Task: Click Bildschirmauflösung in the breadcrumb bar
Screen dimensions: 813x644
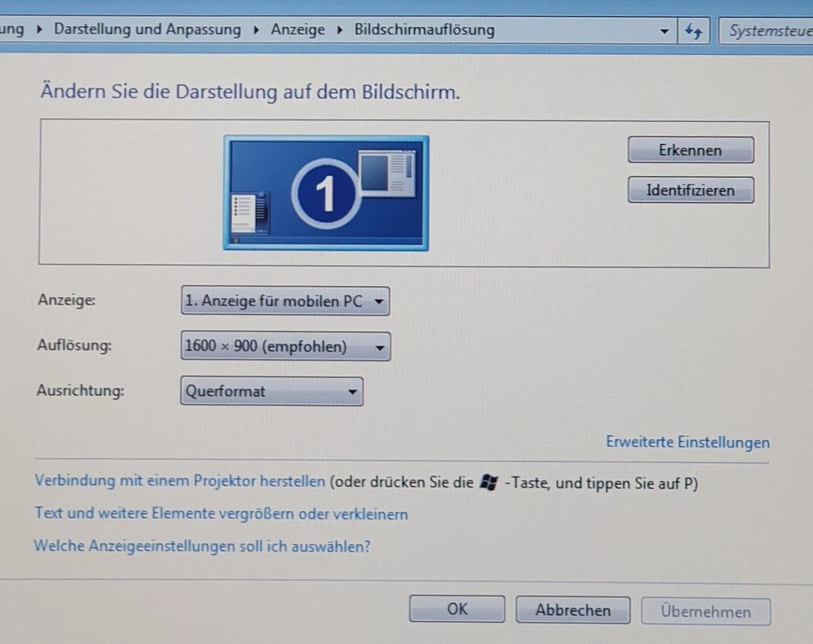Action: 423,30
